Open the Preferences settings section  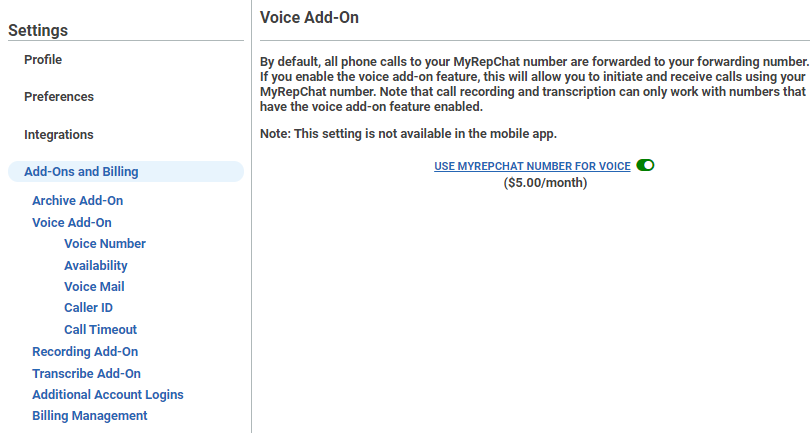tap(59, 97)
